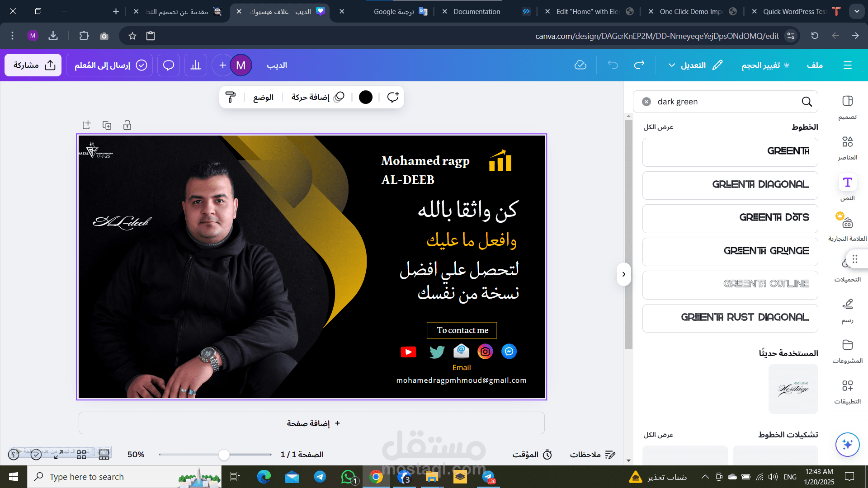Click the Canva magic assistant button

[x=847, y=445]
